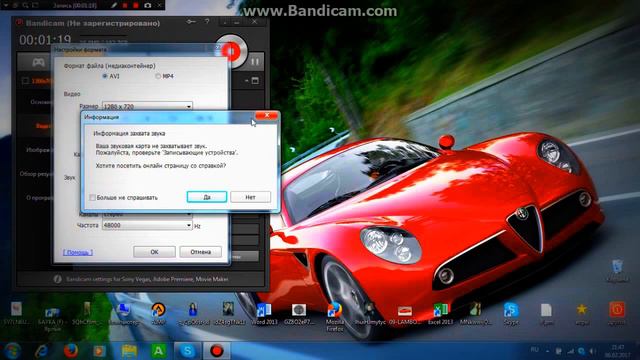Open the Частота 48000 dropdown
This screenshot has height=360, width=640.
click(147, 225)
